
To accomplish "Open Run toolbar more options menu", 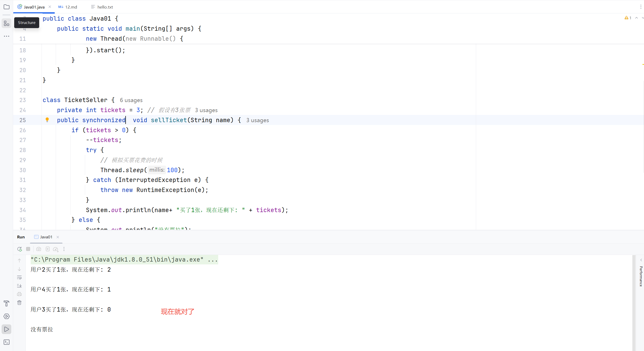I will pyautogui.click(x=64, y=249).
